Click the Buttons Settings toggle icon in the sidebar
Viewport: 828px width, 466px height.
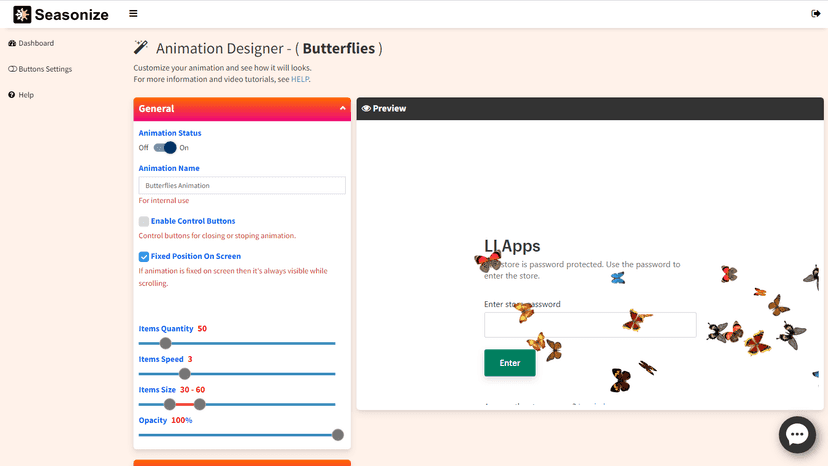[x=12, y=69]
